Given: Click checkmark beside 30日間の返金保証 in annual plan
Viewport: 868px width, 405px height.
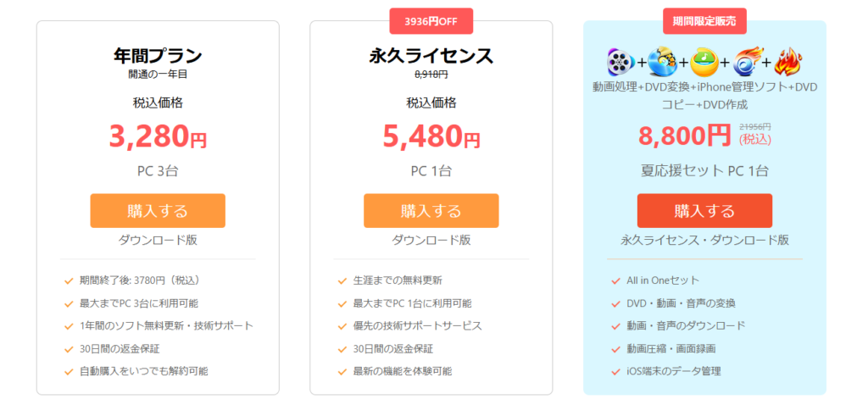Looking at the screenshot, I should 69,349.
